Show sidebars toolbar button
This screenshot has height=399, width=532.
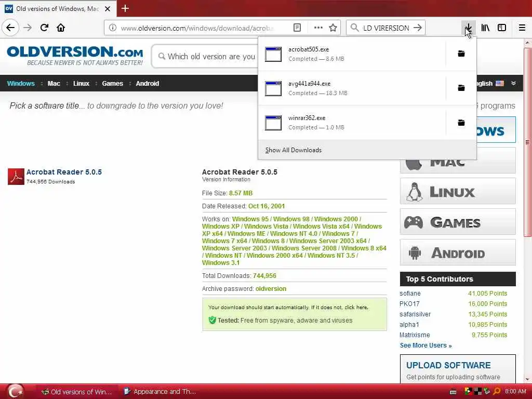[502, 28]
